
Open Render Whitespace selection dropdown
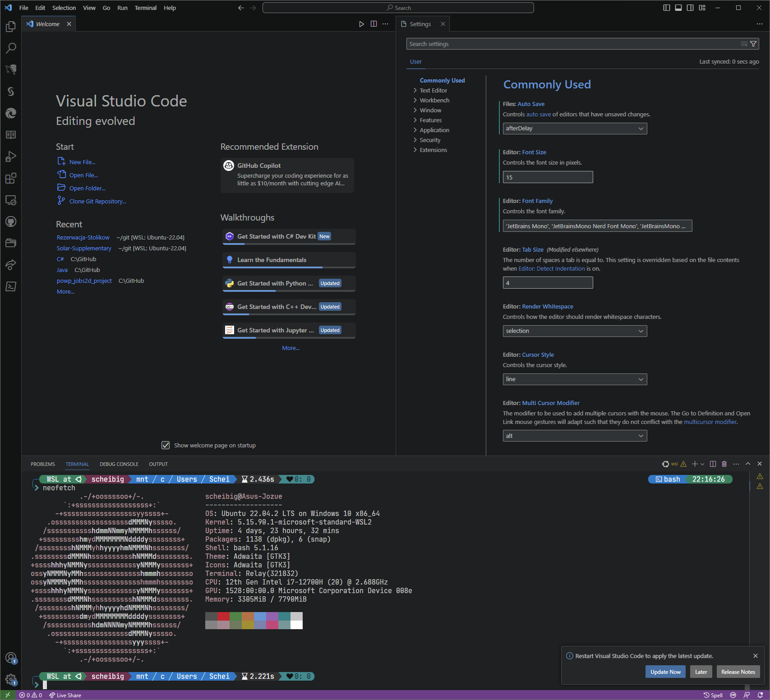click(x=575, y=331)
